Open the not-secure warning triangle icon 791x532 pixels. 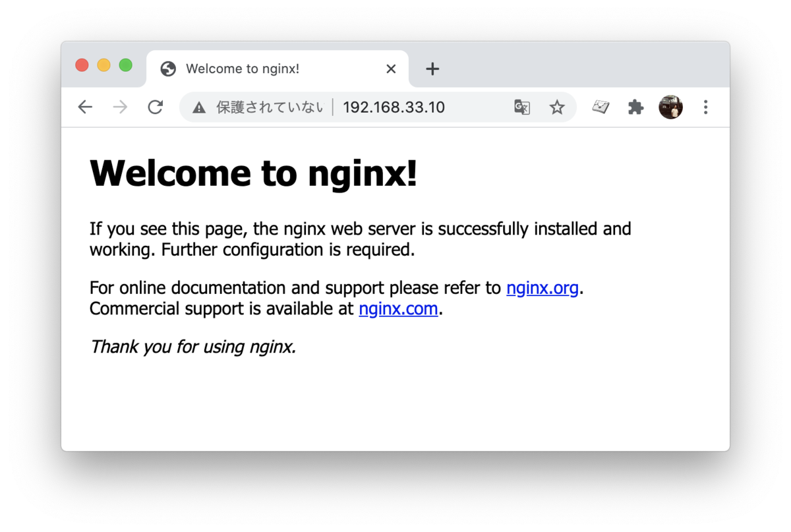pos(199,107)
